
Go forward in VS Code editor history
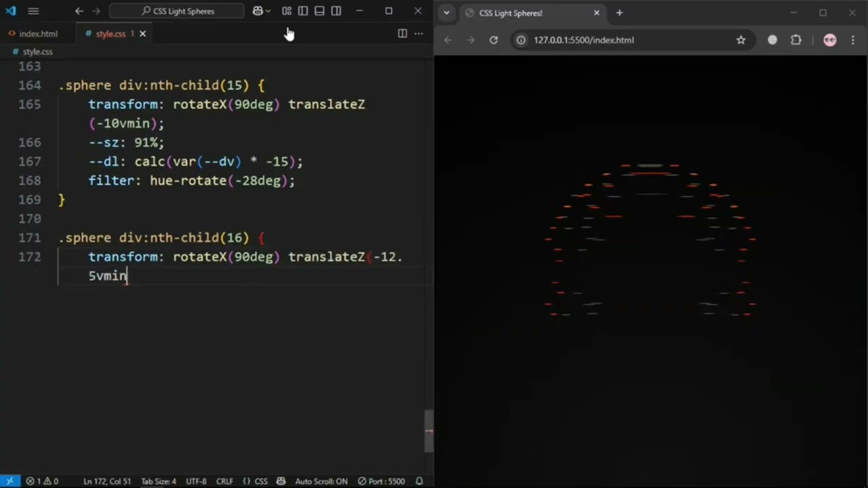96,11
